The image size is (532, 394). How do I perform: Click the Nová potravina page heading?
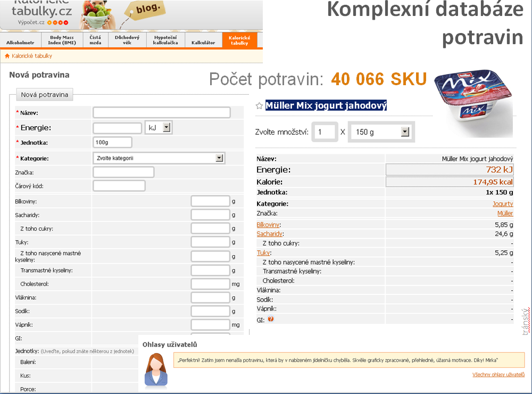point(39,75)
